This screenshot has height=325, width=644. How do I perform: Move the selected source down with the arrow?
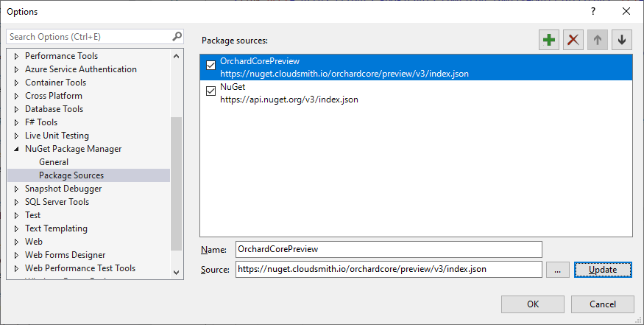[622, 40]
